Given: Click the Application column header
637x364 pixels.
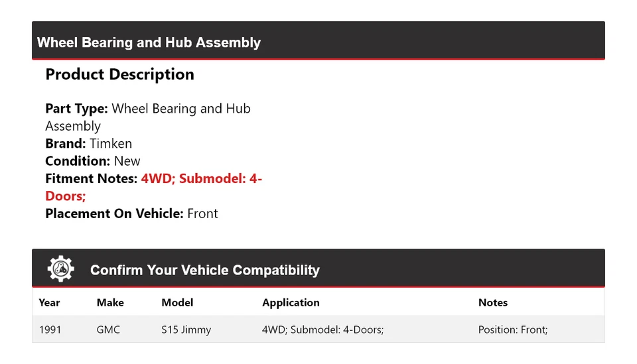Looking at the screenshot, I should [291, 302].
